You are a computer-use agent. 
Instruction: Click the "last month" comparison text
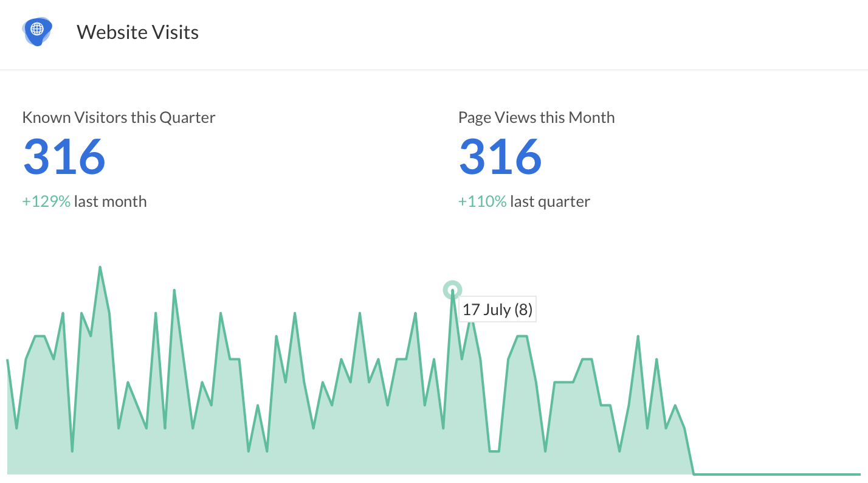coord(110,201)
